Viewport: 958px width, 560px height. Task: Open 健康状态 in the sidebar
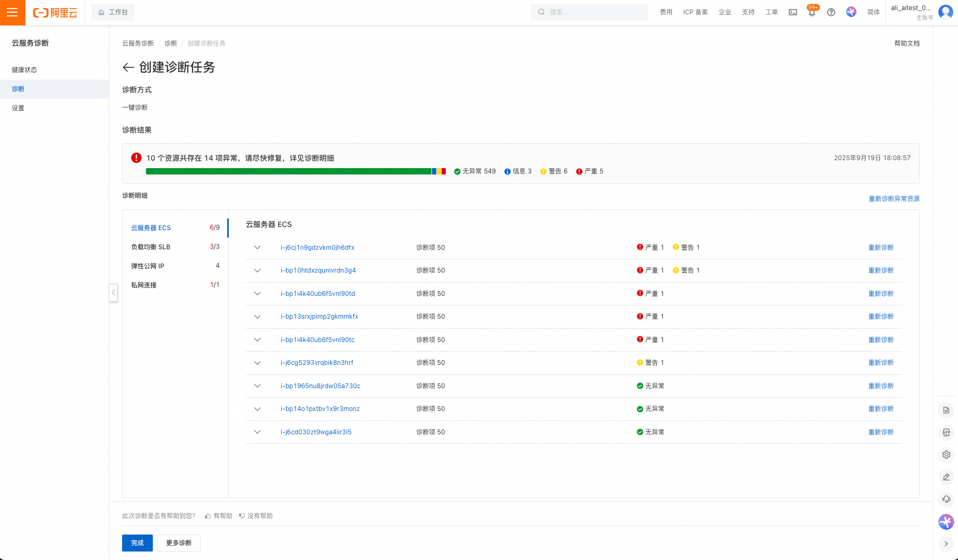pos(54,70)
